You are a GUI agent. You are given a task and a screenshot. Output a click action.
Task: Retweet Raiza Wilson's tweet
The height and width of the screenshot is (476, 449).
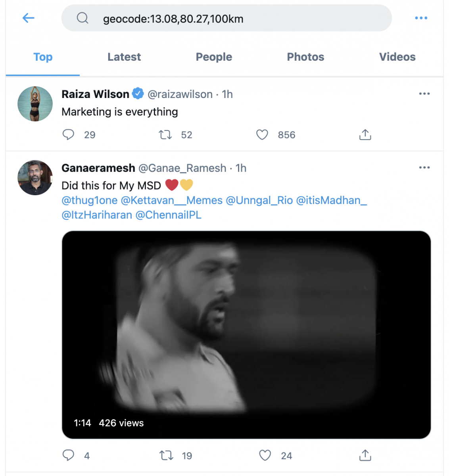click(165, 135)
